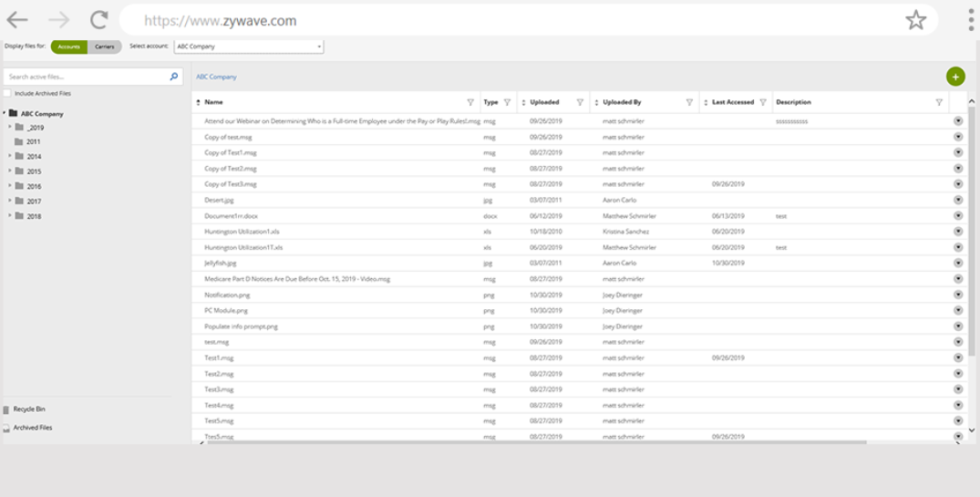Open the Name column filter
The image size is (980, 497).
tap(470, 102)
